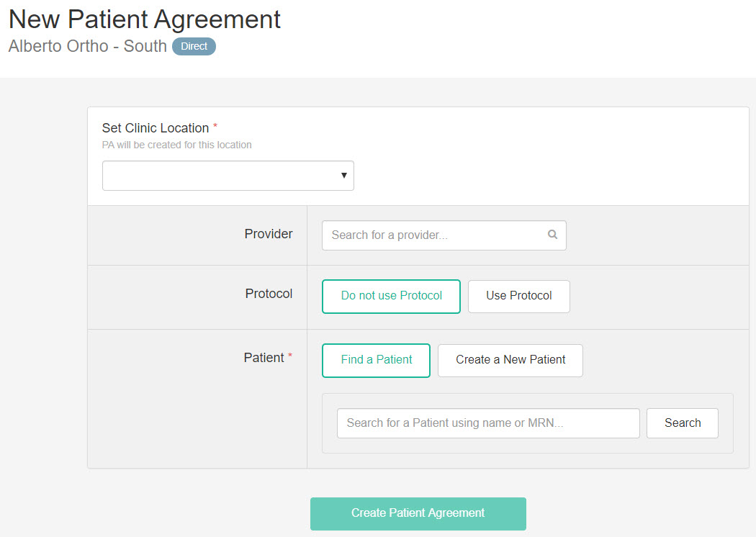Click the red asterisk beside Set Clinic Location
This screenshot has width=756, height=537.
(x=215, y=127)
